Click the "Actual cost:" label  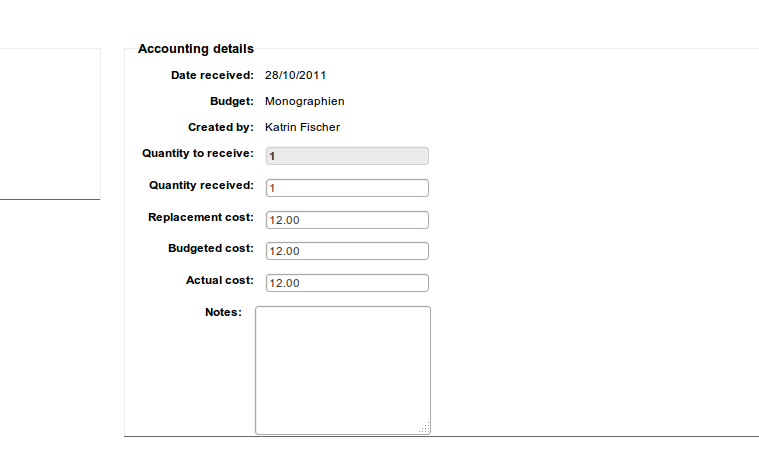click(220, 280)
